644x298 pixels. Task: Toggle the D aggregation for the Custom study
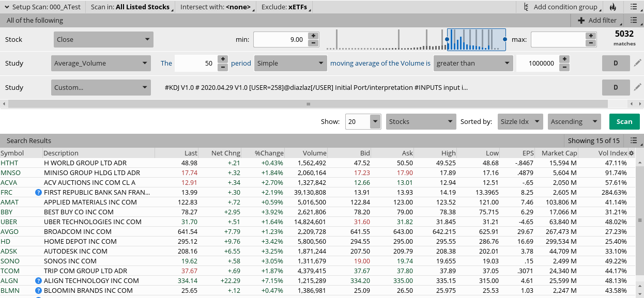point(616,87)
